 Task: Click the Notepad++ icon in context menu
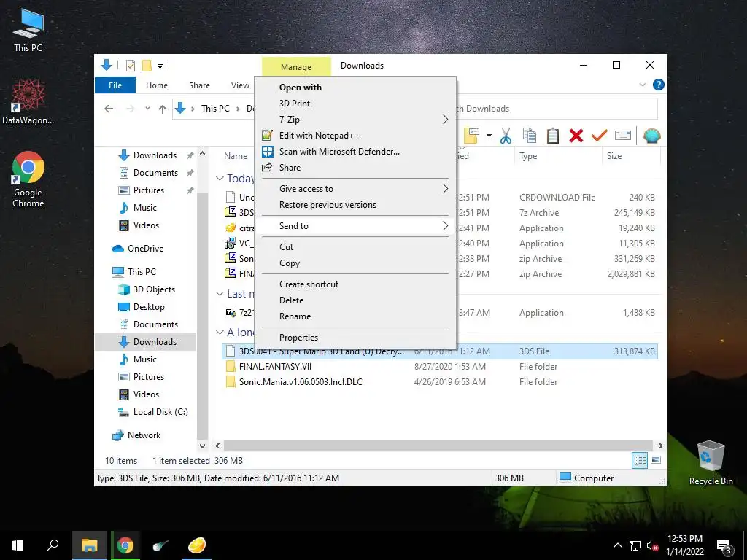(267, 135)
